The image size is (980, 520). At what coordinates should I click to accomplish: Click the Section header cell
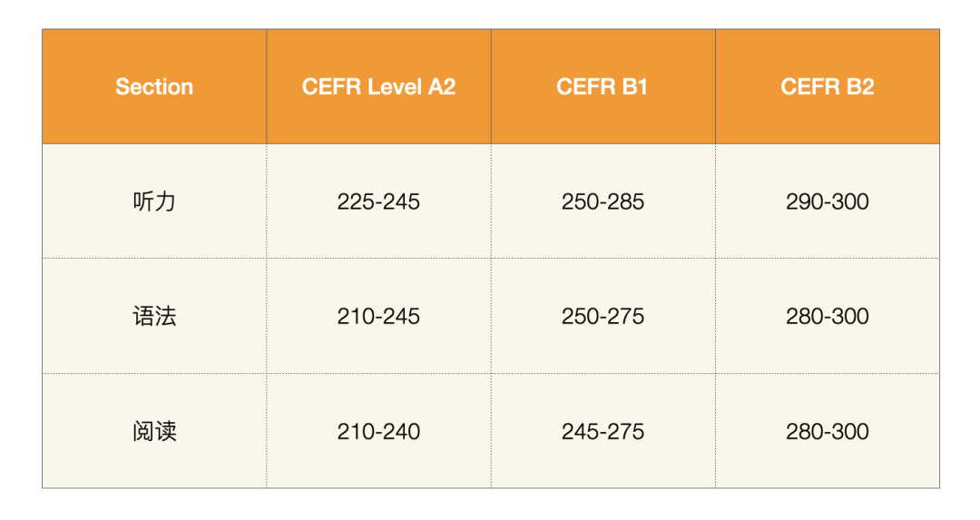(x=154, y=86)
